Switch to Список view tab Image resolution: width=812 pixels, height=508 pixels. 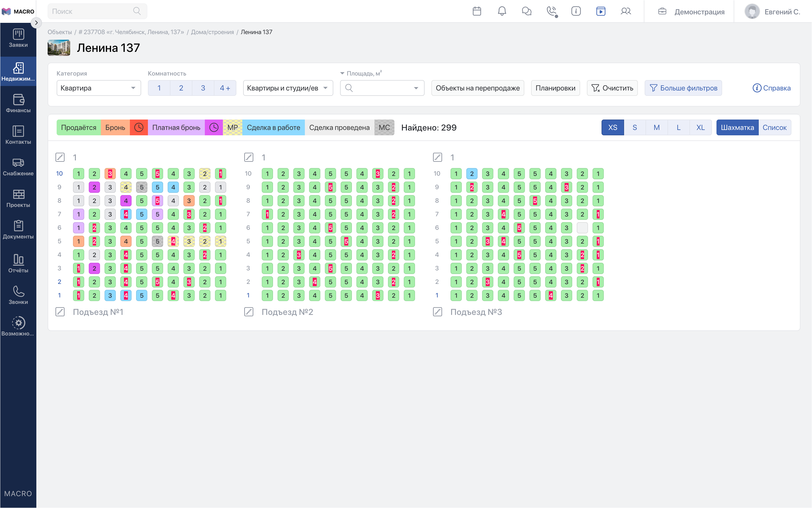click(x=775, y=127)
